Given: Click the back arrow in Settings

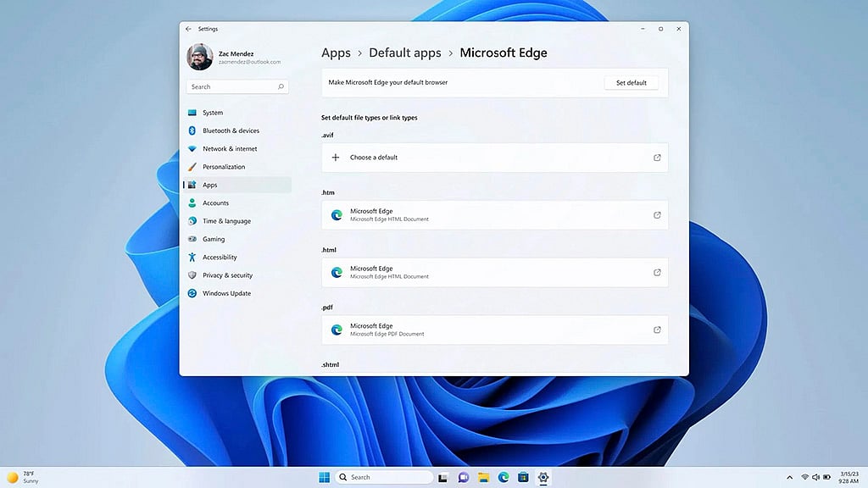Looking at the screenshot, I should click(x=188, y=29).
